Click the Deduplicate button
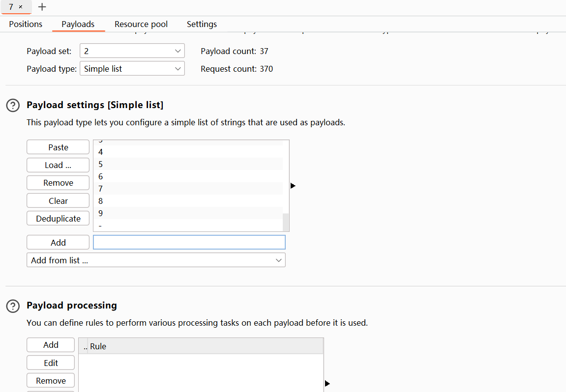 click(x=58, y=219)
